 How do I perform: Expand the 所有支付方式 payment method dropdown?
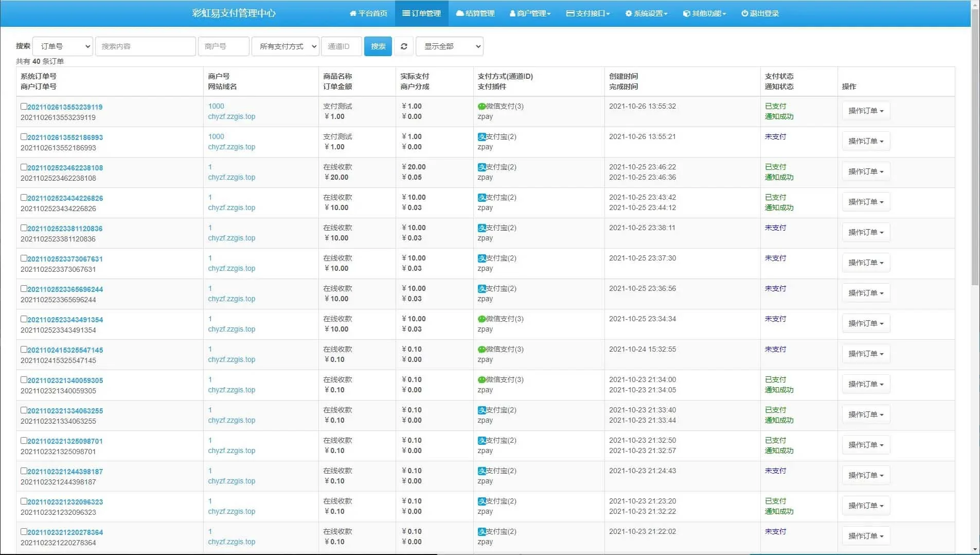point(286,46)
